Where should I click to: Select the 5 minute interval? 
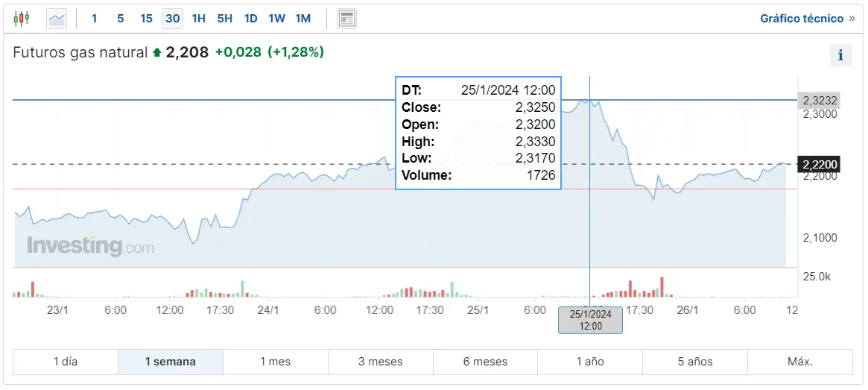point(121,19)
